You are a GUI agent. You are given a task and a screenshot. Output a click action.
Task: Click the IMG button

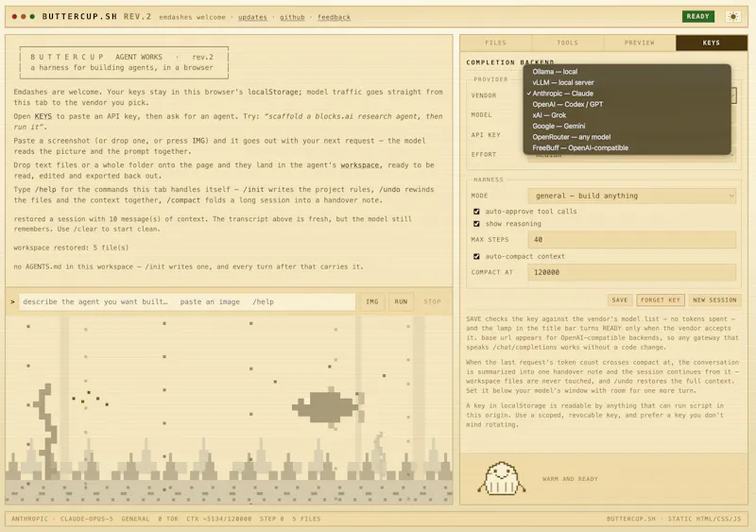[372, 302]
